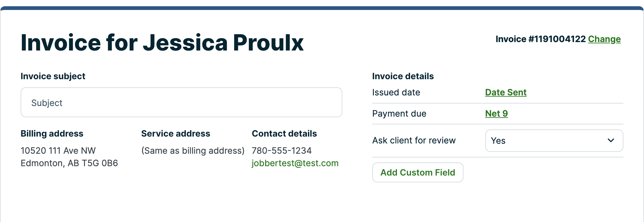Click the Service address heading
The width and height of the screenshot is (644, 222).
(x=176, y=133)
